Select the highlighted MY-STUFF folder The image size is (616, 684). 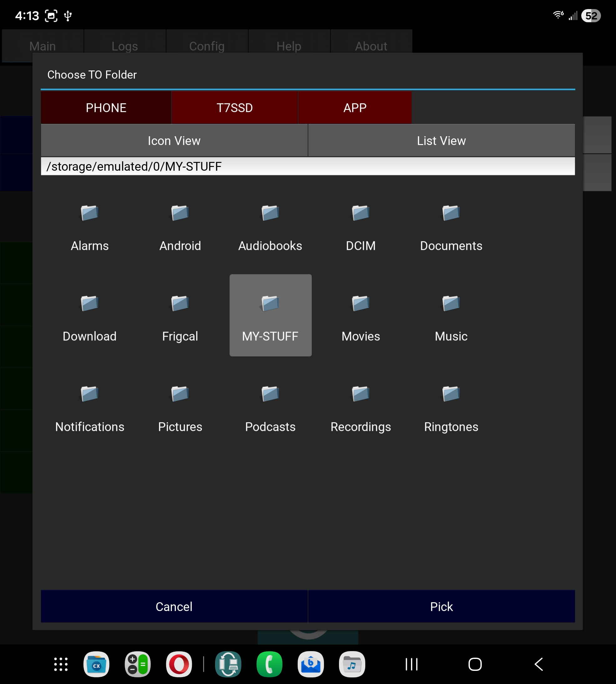270,315
